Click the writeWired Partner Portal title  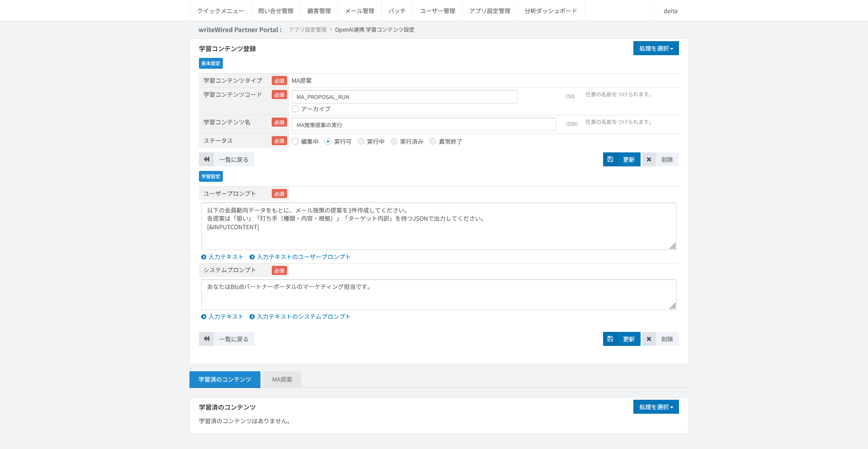click(240, 29)
